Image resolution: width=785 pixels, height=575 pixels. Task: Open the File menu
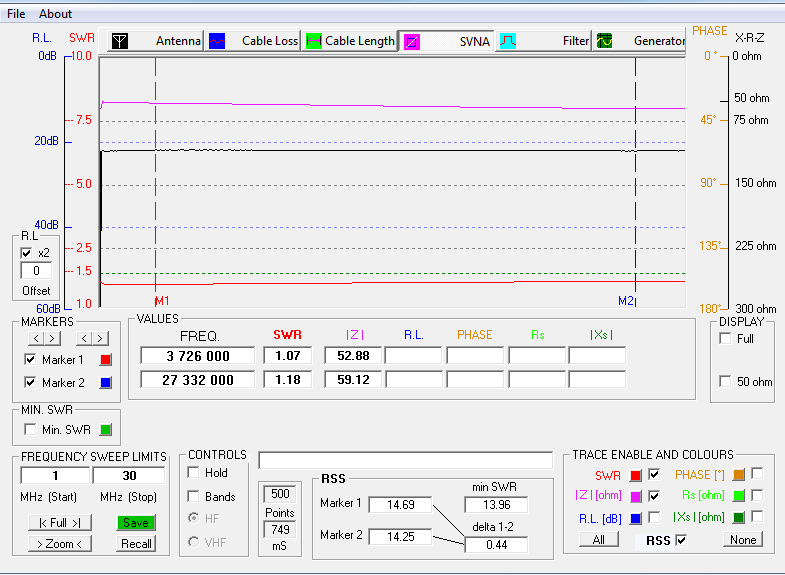click(16, 14)
